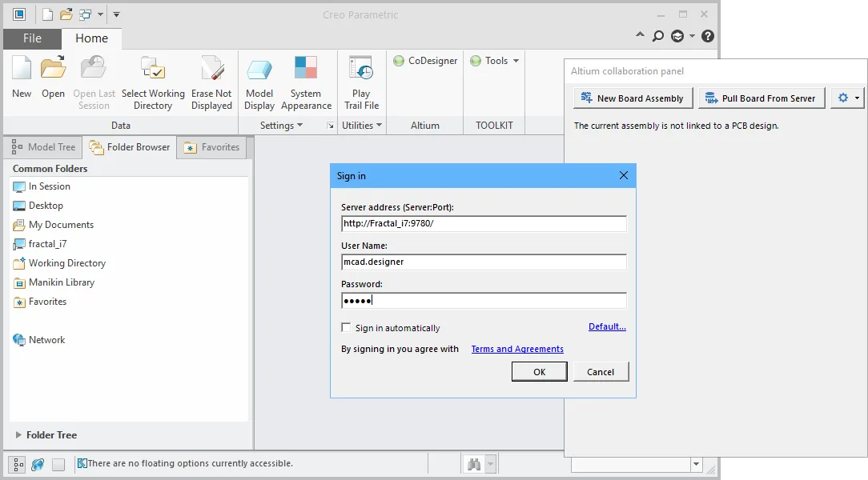Screen dimensions: 868x480
Task: Select In Session folder
Action: click(42, 186)
